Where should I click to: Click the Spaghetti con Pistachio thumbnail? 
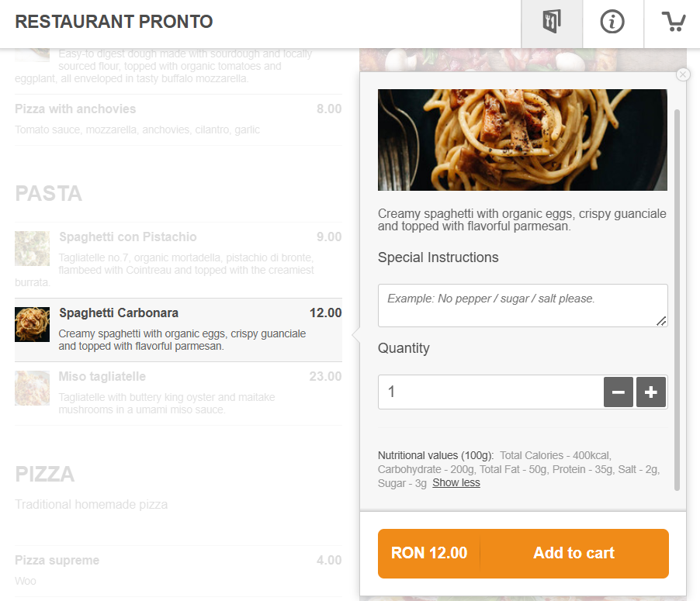click(32, 249)
